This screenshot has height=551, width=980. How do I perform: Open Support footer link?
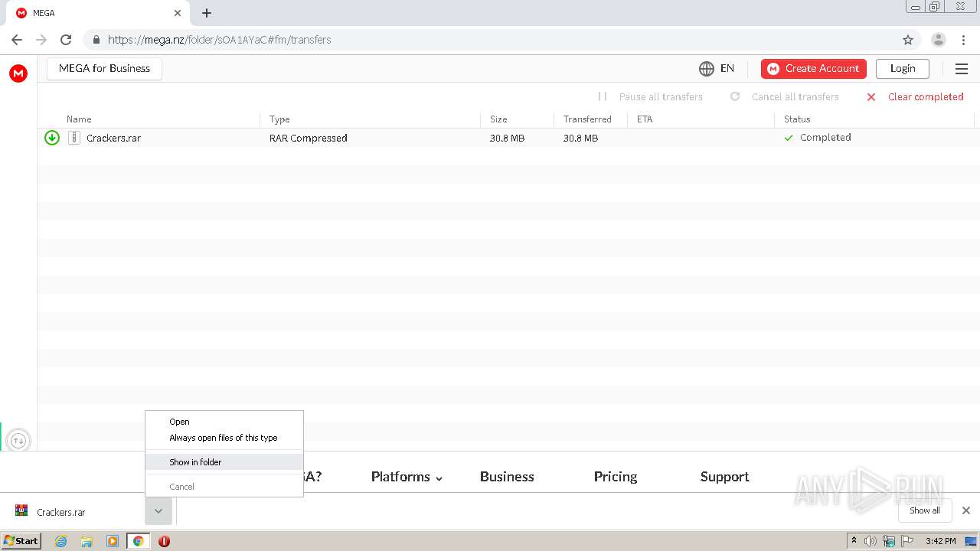point(724,477)
